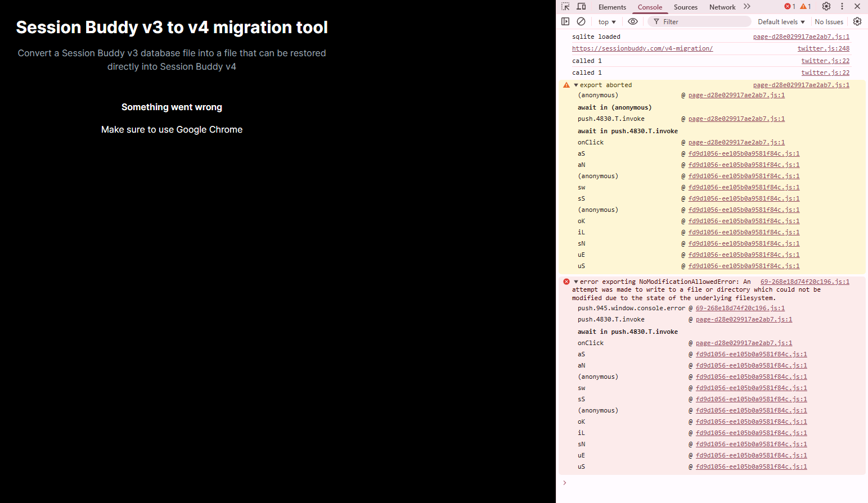
Task: Focus the console Filter field
Action: tap(700, 21)
